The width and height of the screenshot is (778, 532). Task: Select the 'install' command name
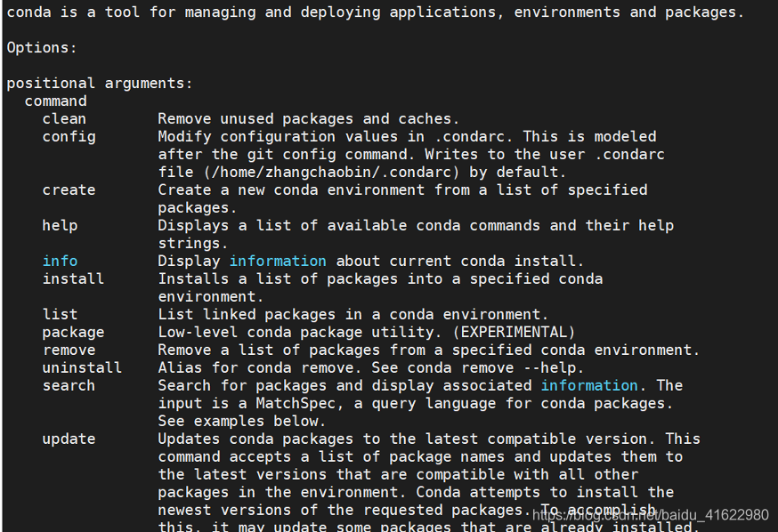(73, 278)
